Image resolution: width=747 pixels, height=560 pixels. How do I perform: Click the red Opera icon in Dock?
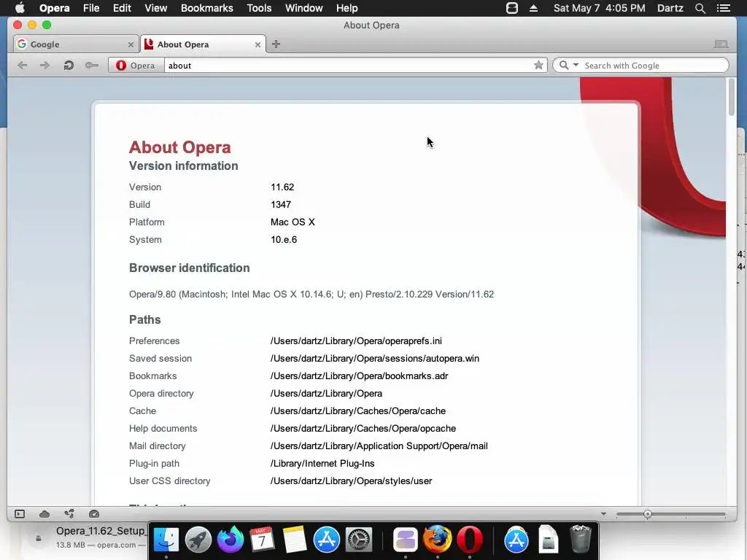click(470, 540)
